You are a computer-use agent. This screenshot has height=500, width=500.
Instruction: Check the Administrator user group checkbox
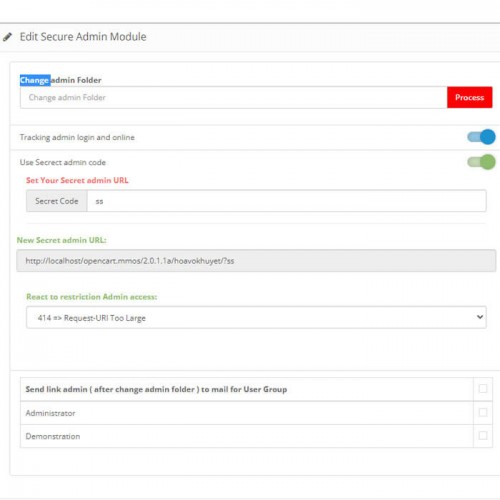[483, 412]
